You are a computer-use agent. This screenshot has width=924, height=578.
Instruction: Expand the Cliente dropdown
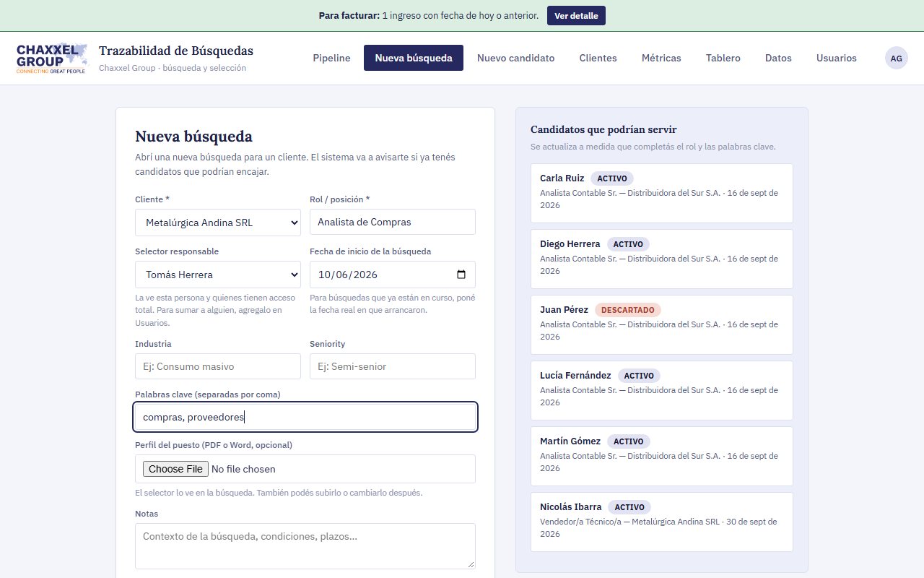point(218,223)
